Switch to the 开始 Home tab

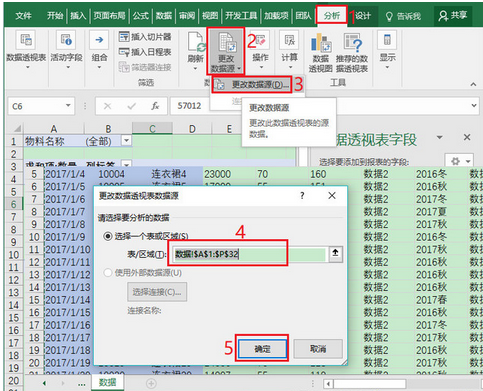point(55,16)
